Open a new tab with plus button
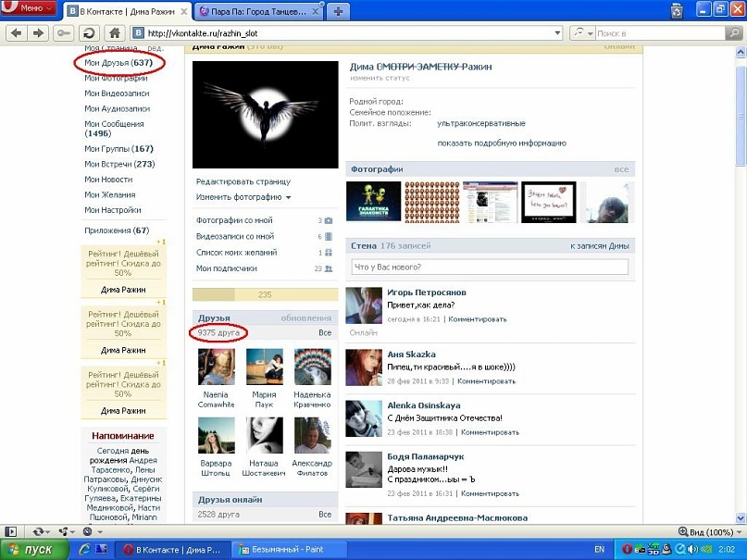 click(x=339, y=11)
